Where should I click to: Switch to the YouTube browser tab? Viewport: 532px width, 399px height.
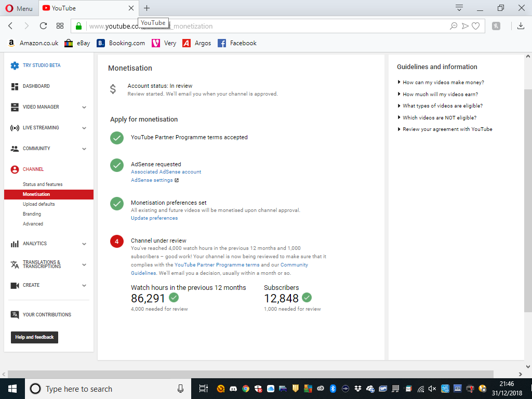click(x=88, y=8)
